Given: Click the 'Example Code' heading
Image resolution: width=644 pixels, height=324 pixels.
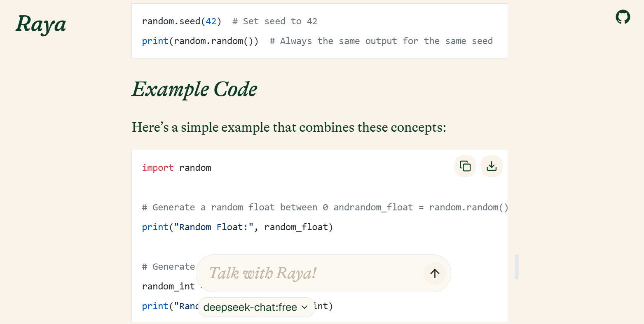Looking at the screenshot, I should (194, 89).
